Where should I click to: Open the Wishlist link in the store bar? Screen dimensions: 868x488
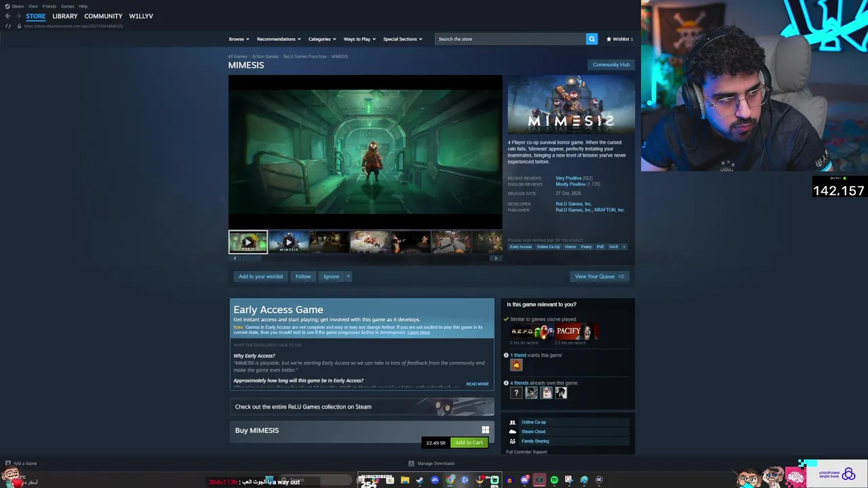620,39
